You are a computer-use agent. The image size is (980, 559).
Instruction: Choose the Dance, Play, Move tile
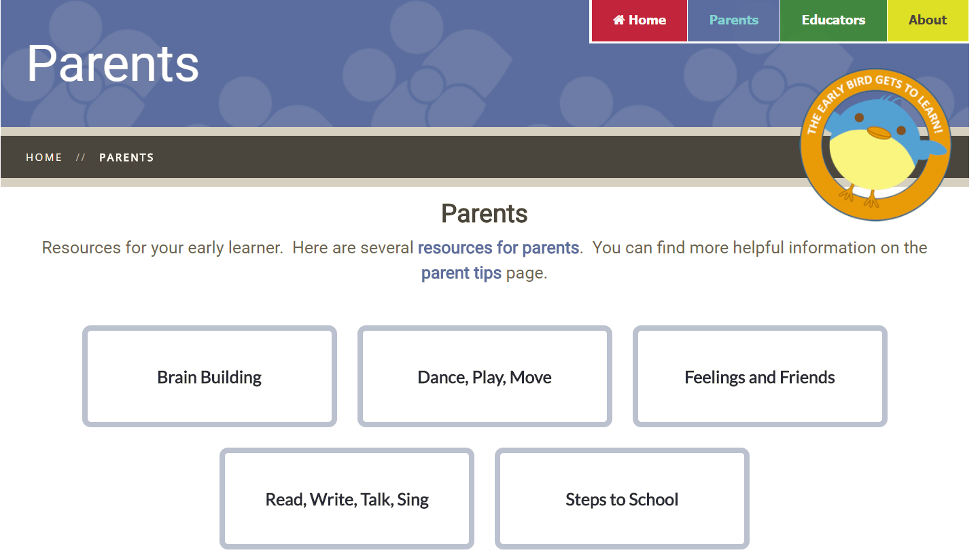click(485, 376)
